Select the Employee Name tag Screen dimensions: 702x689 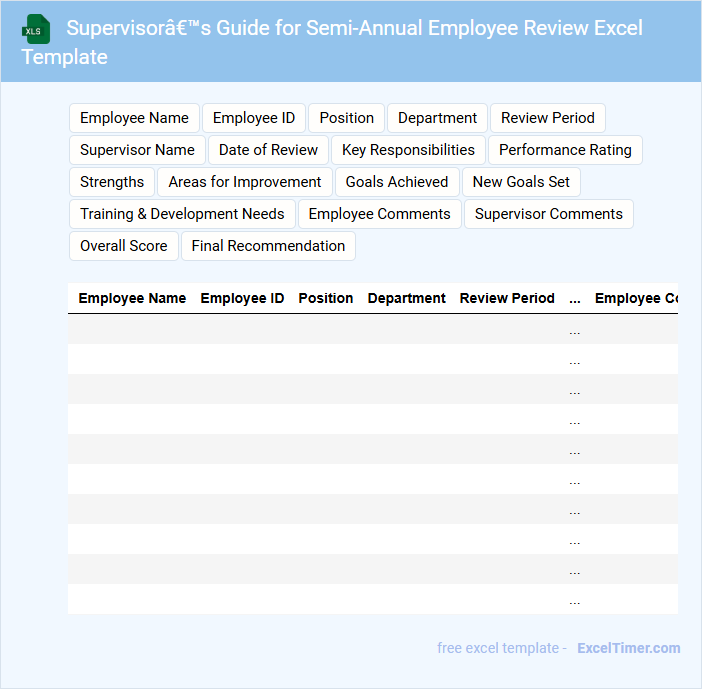(134, 118)
